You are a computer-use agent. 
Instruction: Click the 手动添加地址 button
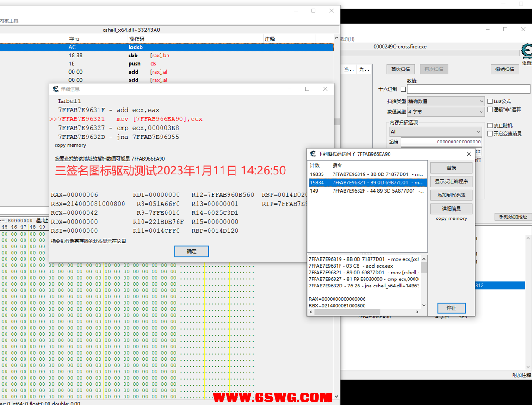(x=513, y=217)
